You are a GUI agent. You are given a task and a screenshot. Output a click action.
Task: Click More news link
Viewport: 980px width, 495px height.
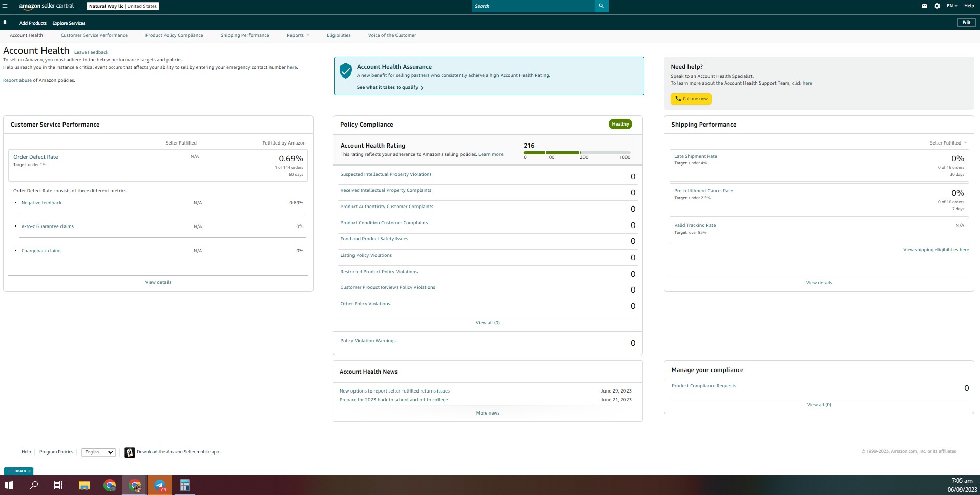pos(488,413)
